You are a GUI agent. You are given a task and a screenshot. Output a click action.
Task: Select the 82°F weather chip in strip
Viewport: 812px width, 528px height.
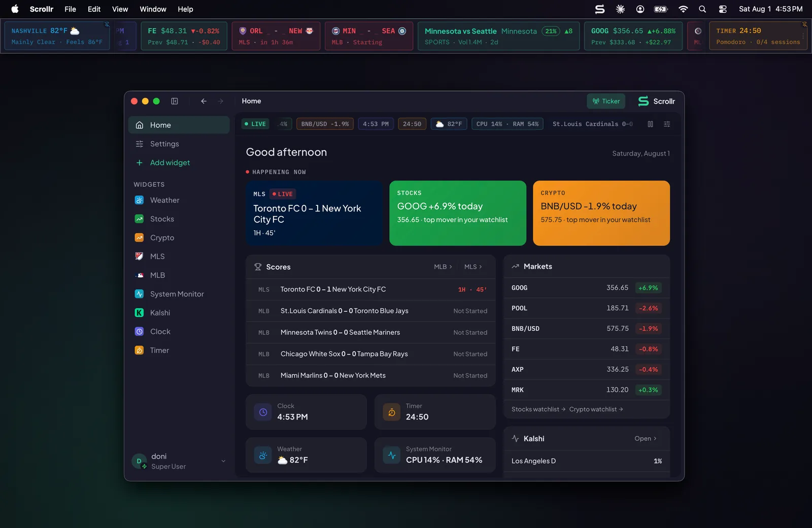coord(449,124)
